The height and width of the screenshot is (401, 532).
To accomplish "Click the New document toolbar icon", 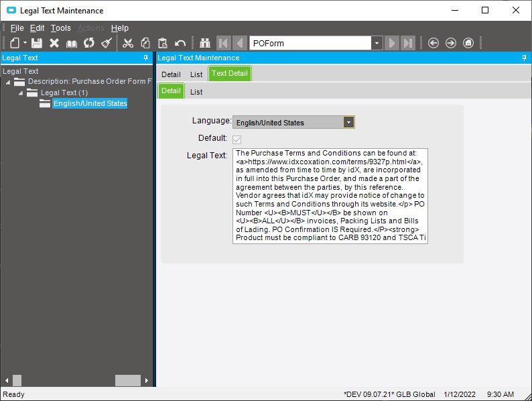I will tap(15, 43).
